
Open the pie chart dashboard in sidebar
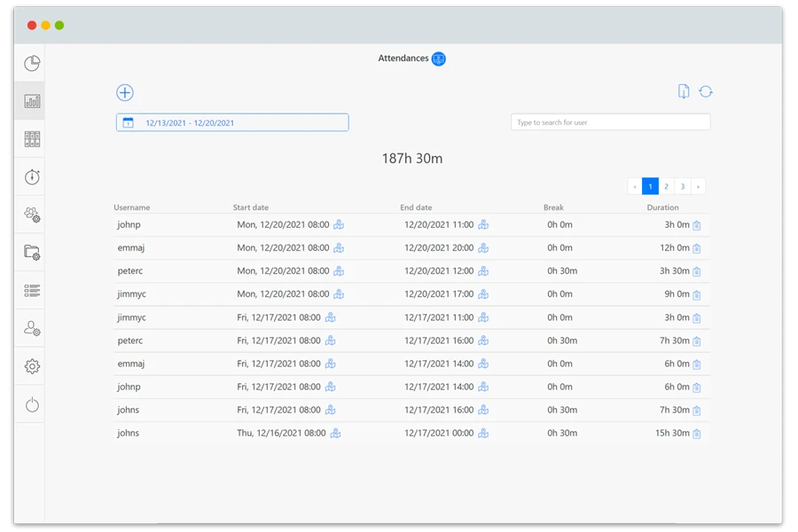(x=32, y=63)
